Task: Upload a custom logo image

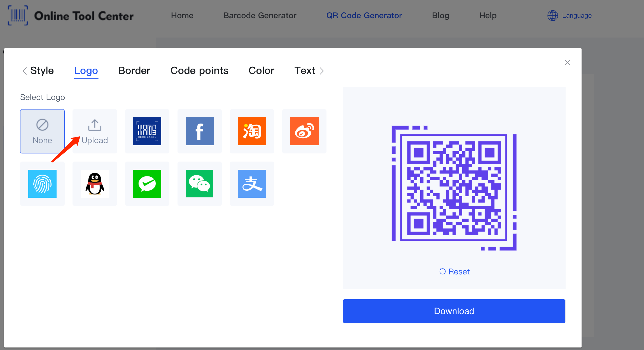Action: [x=95, y=130]
